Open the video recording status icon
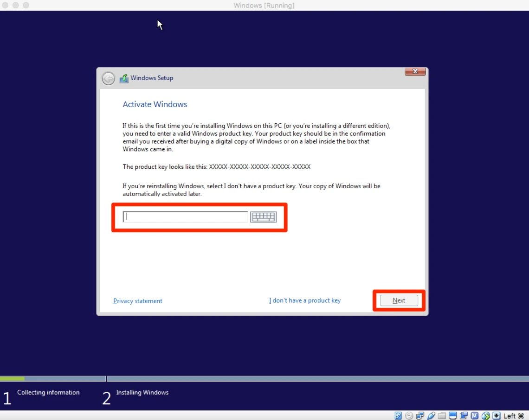Screen dimensions: 529x420 tap(464, 416)
